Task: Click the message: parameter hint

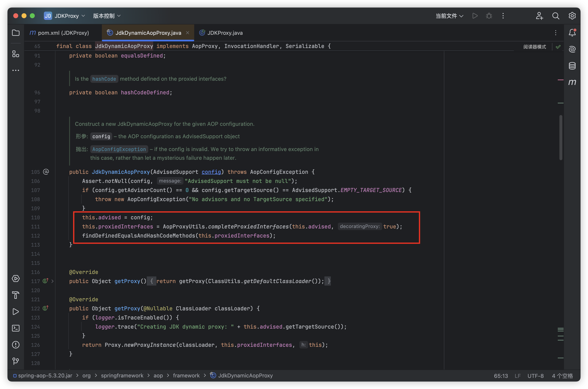Action: [x=170, y=181]
